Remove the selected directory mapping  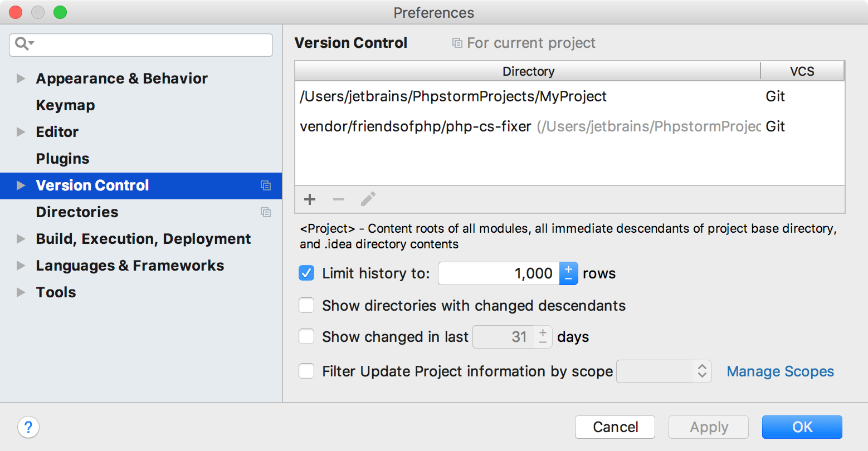(339, 199)
